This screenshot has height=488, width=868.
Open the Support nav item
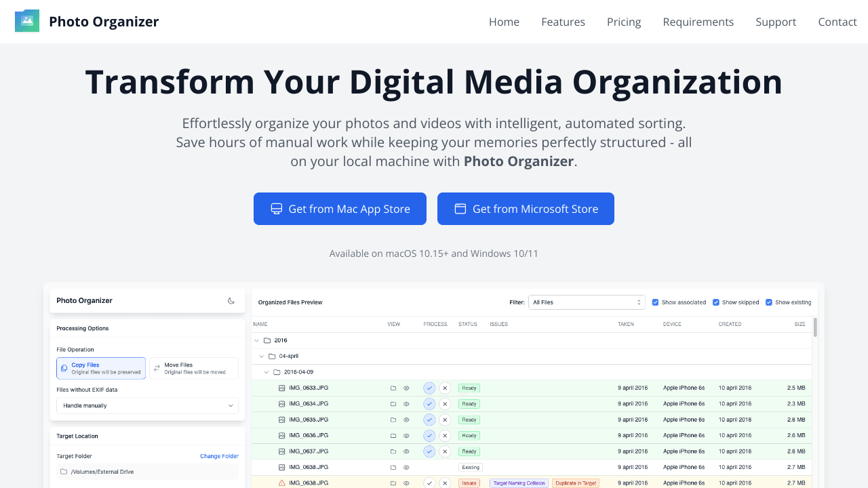(776, 22)
